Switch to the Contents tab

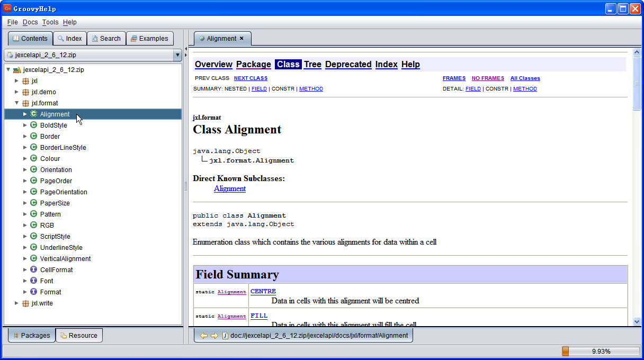pyautogui.click(x=30, y=39)
